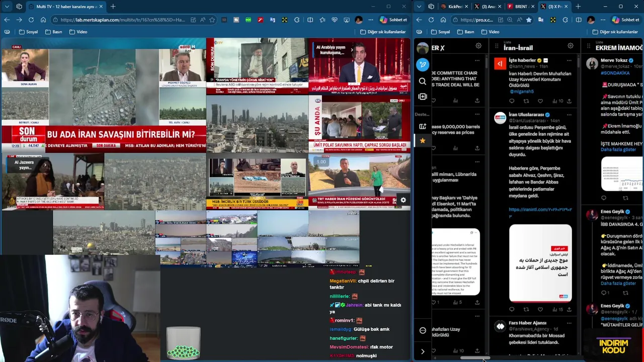Click the Al Arabiya news stream tile
This screenshot has height=362, width=644.
[359, 66]
